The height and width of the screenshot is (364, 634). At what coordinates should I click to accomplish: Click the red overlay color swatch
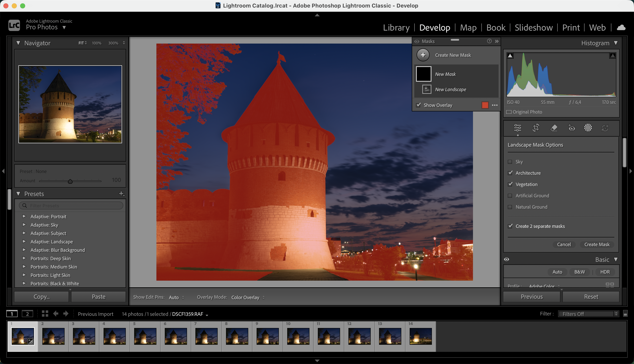tap(485, 105)
